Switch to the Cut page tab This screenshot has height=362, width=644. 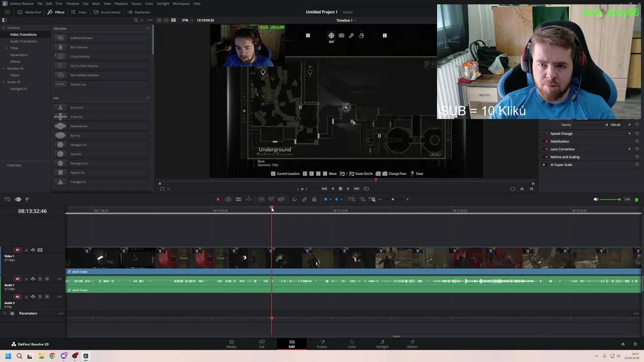(262, 344)
